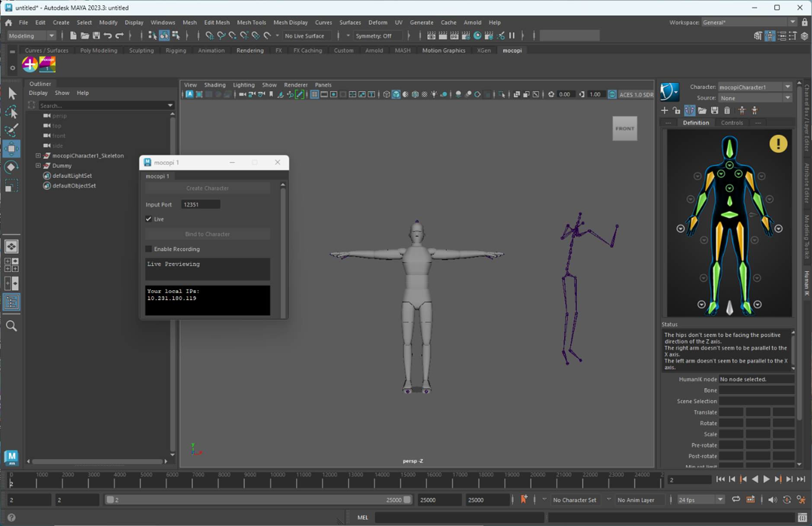Image resolution: width=812 pixels, height=526 pixels.
Task: Click the Input Port field
Action: coord(201,204)
